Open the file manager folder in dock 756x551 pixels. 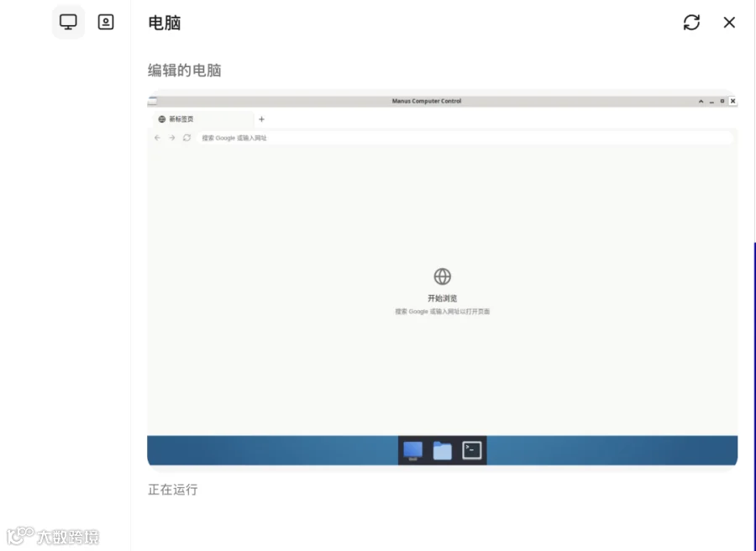pos(442,451)
